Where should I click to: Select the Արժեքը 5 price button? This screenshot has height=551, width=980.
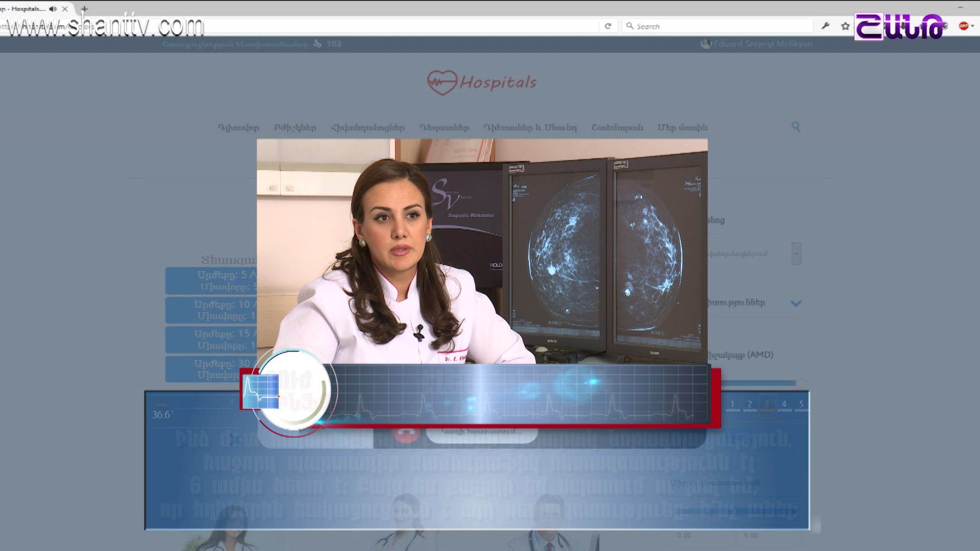[x=211, y=281]
